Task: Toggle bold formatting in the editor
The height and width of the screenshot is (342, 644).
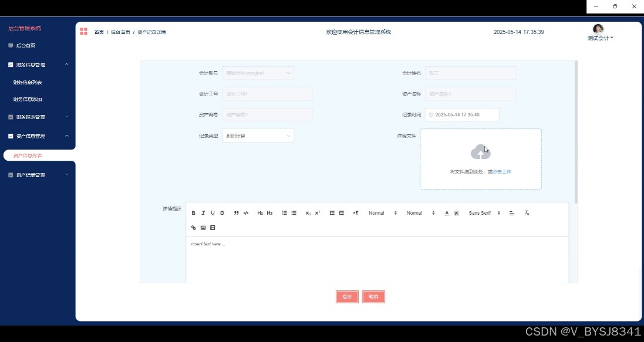Action: [194, 213]
